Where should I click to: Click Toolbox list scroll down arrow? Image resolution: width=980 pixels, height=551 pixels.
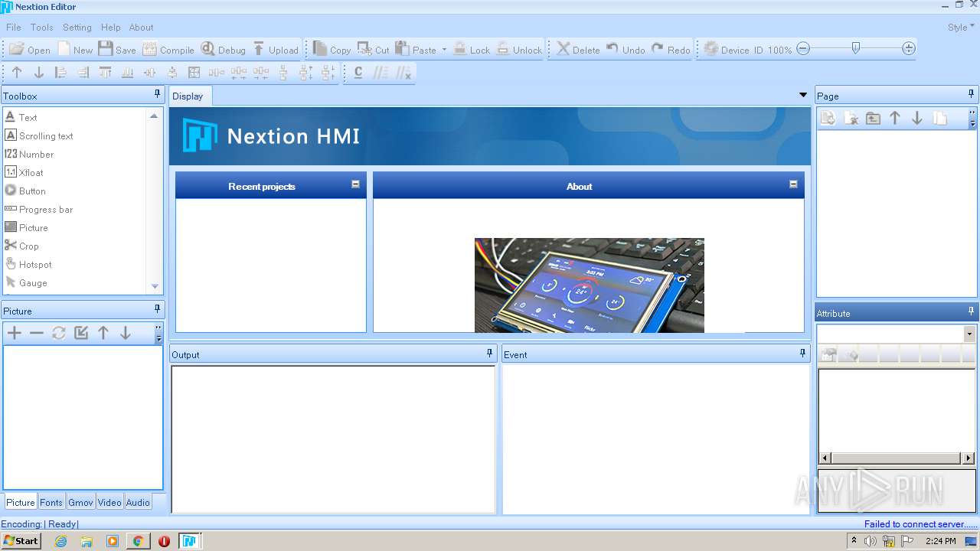[155, 286]
